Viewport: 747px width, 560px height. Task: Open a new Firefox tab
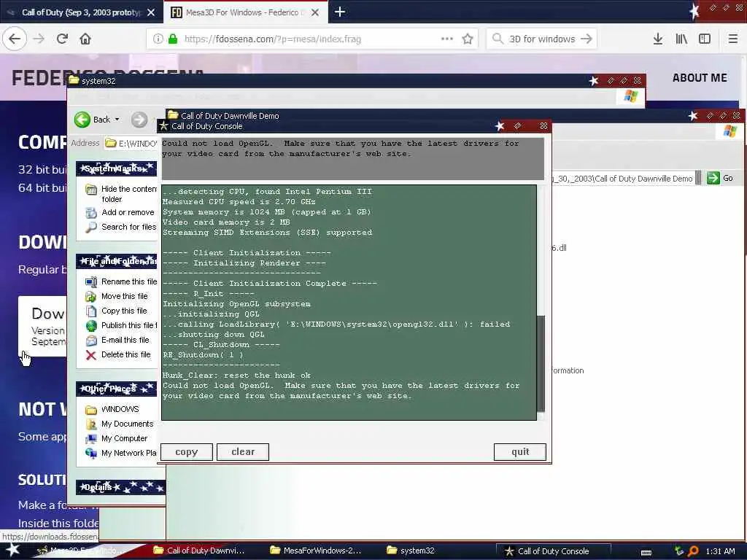coord(340,12)
